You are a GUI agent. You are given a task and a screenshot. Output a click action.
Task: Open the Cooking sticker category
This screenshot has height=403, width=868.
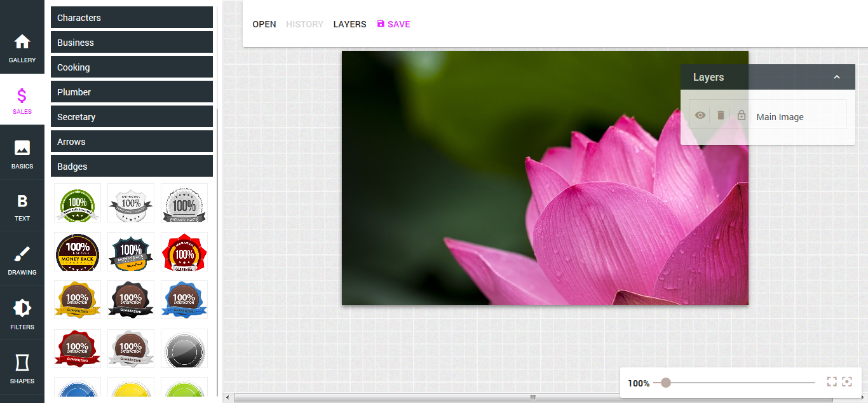pos(132,67)
